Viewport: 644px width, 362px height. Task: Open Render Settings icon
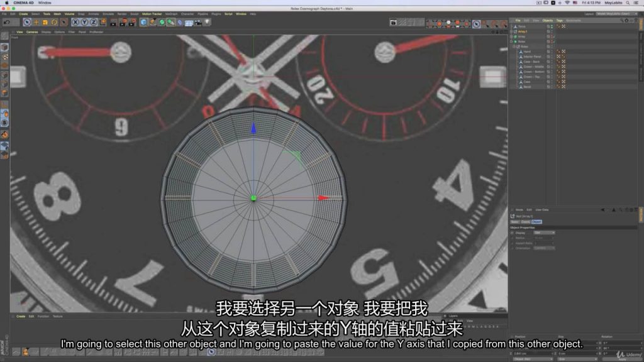[x=132, y=22]
